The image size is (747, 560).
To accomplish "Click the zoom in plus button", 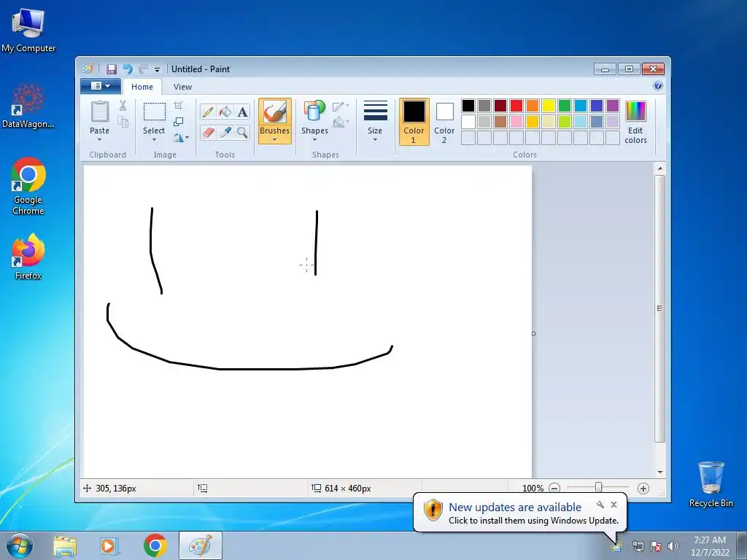I will click(x=643, y=488).
